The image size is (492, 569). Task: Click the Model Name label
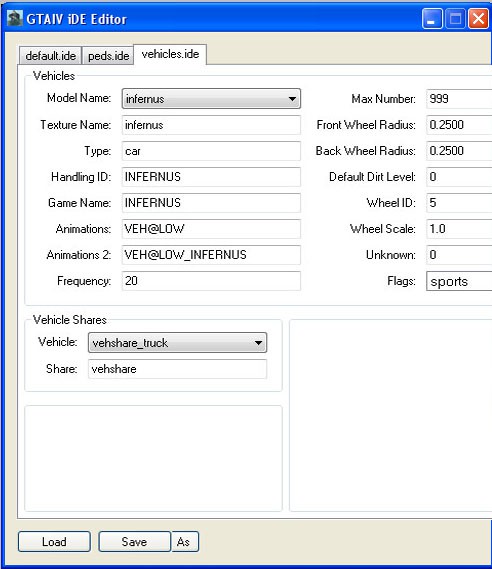(x=79, y=98)
